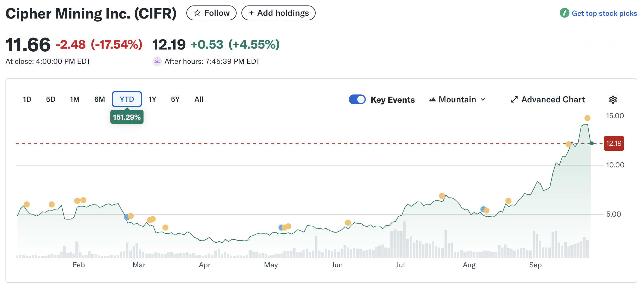The width and height of the screenshot is (644, 288).
Task: Click the after-hours sunset icon
Action: pyautogui.click(x=157, y=61)
